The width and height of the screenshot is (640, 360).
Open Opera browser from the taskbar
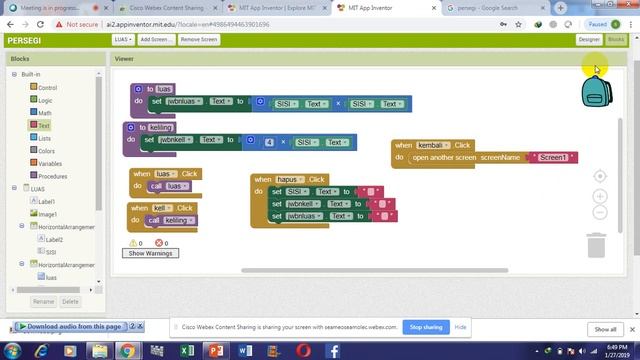coord(303,351)
